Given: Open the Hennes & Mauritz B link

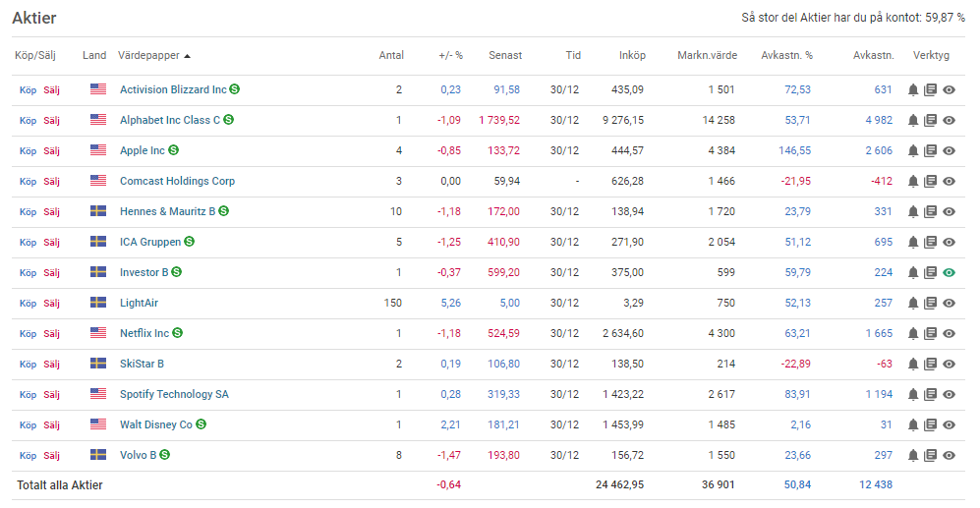Looking at the screenshot, I should tap(167, 211).
